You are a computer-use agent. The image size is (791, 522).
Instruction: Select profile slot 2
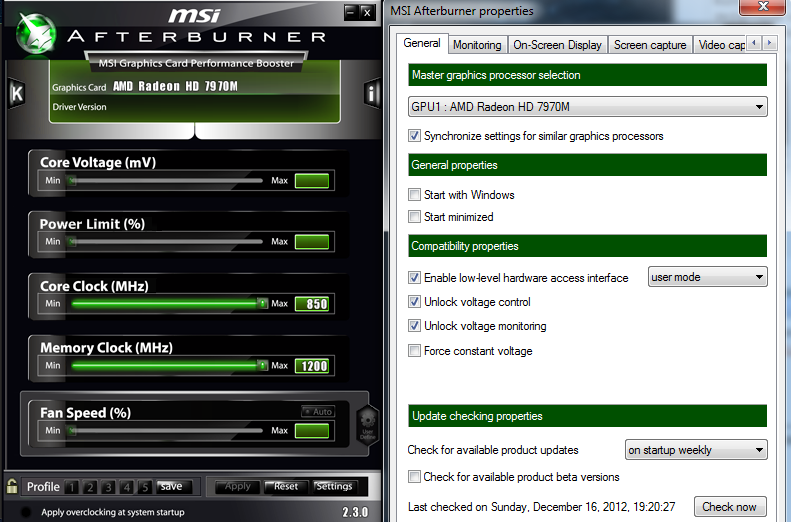[90, 487]
